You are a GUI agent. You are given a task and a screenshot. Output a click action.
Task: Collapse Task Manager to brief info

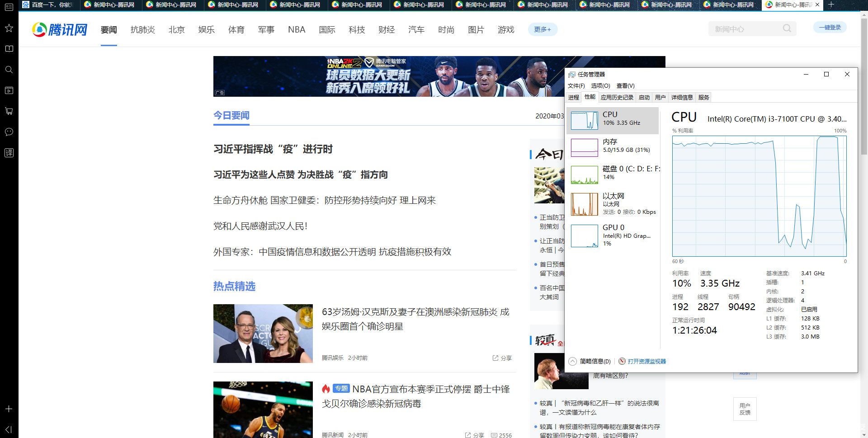590,361
